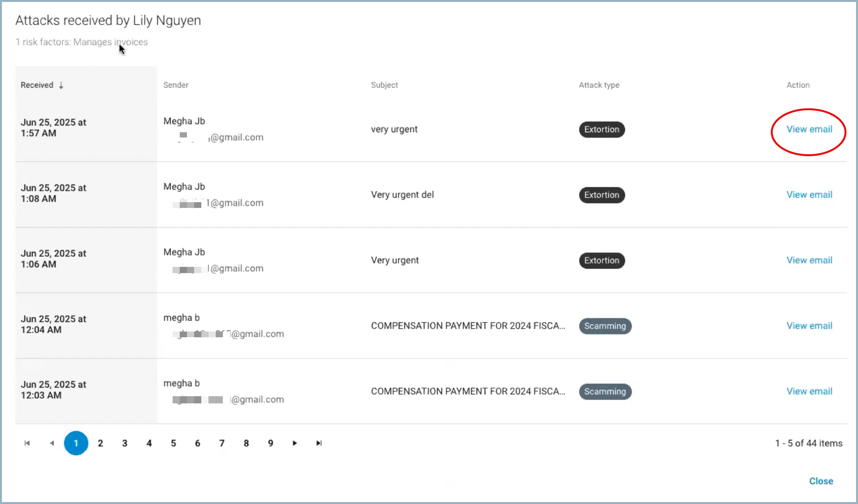Open page 9 of results
Screen dimensions: 858x504
271,443
